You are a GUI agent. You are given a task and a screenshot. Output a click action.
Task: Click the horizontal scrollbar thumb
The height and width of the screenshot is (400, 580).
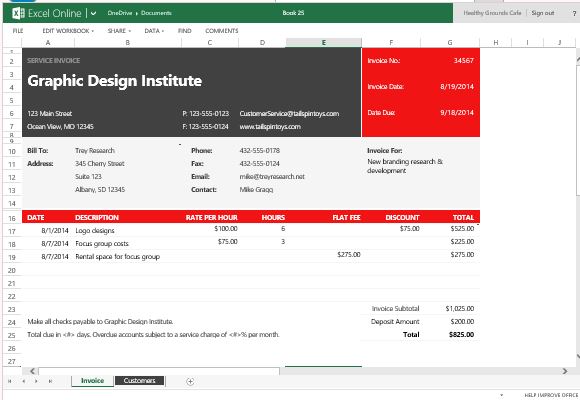point(159,371)
